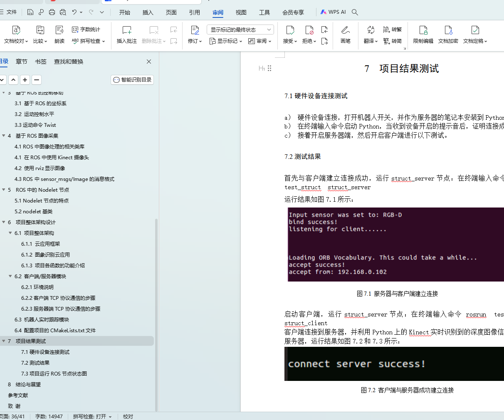
Task: Open 查找和替换 tab in navigation pane
Action: pos(69,62)
